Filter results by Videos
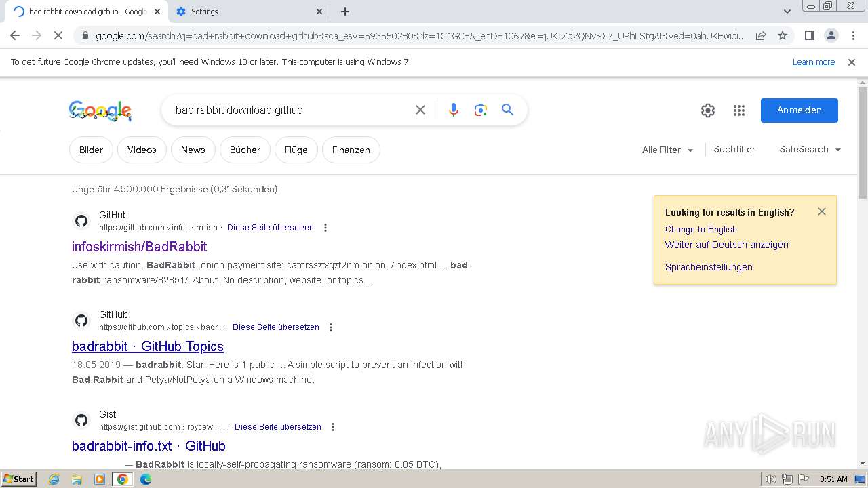The height and width of the screenshot is (488, 868). [x=142, y=150]
